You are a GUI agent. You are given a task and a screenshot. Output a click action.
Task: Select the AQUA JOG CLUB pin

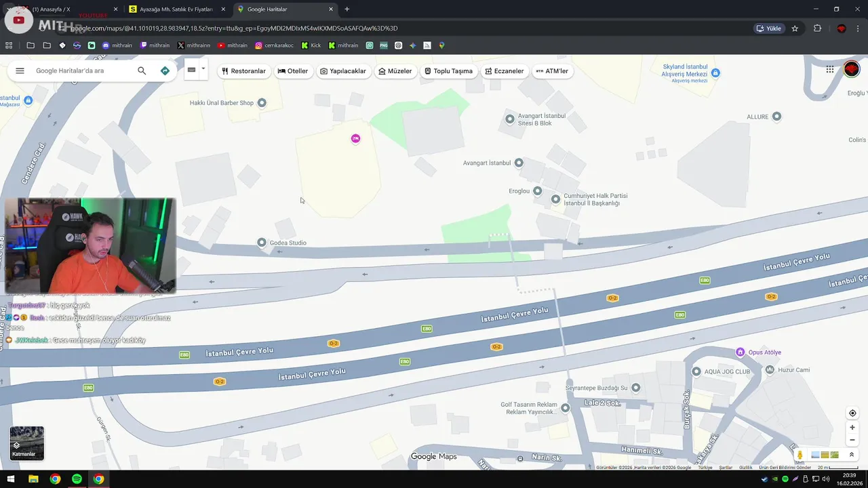click(696, 371)
